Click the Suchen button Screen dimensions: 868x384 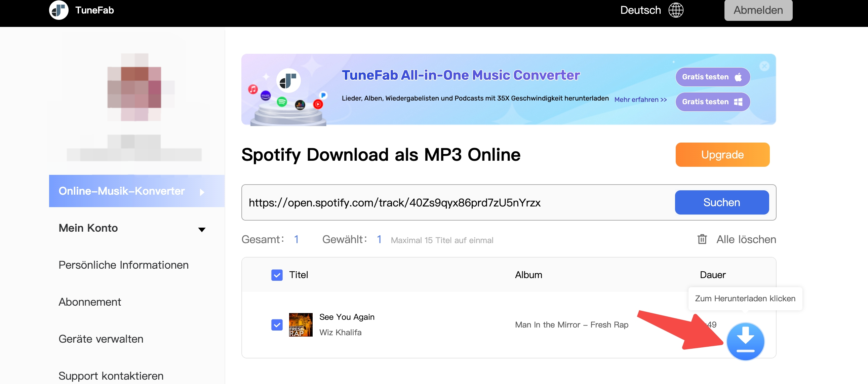[x=722, y=202]
